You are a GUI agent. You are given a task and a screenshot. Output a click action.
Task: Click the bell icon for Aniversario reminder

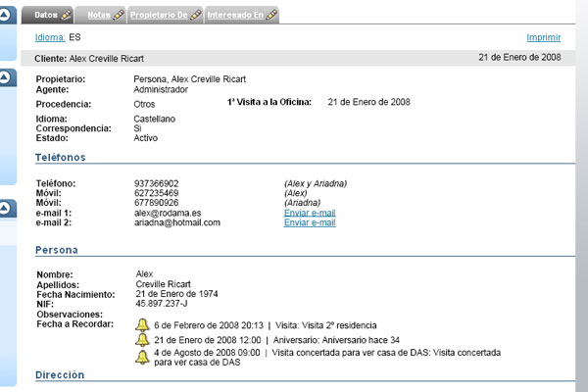pyautogui.click(x=142, y=339)
